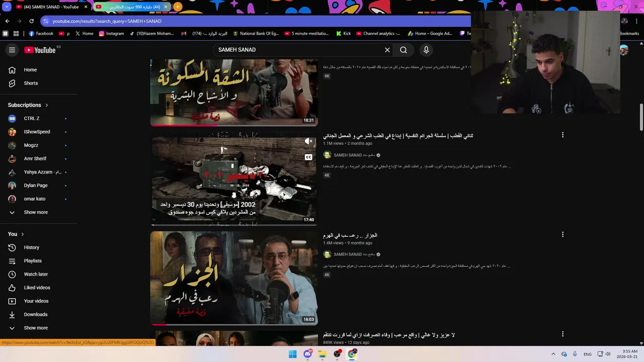Unmute the hover preview of the 17:40 video

pyautogui.click(x=308, y=141)
